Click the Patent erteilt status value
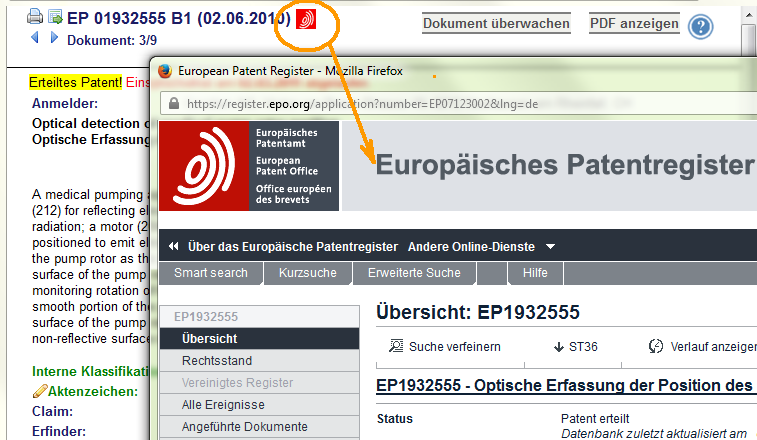Viewport: 757px width, 440px height. [595, 419]
